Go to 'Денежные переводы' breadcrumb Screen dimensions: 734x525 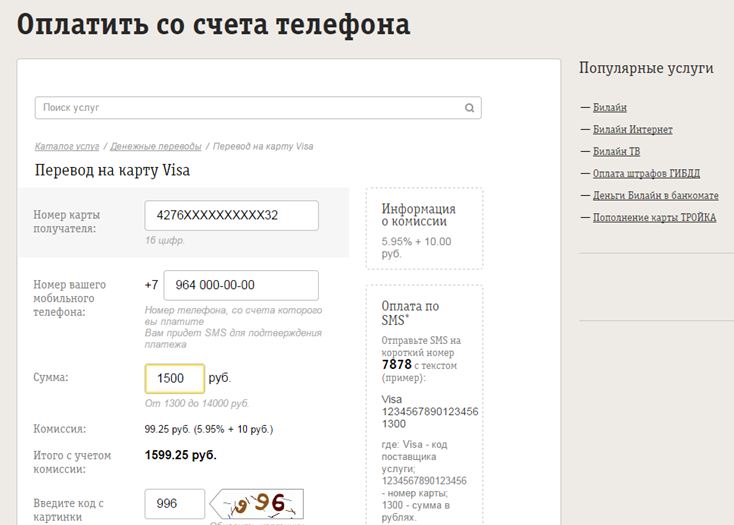tap(155, 146)
